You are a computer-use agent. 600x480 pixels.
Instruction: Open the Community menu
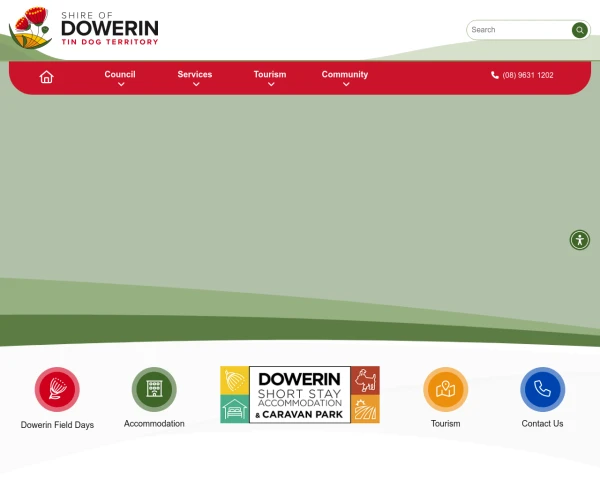coord(345,74)
